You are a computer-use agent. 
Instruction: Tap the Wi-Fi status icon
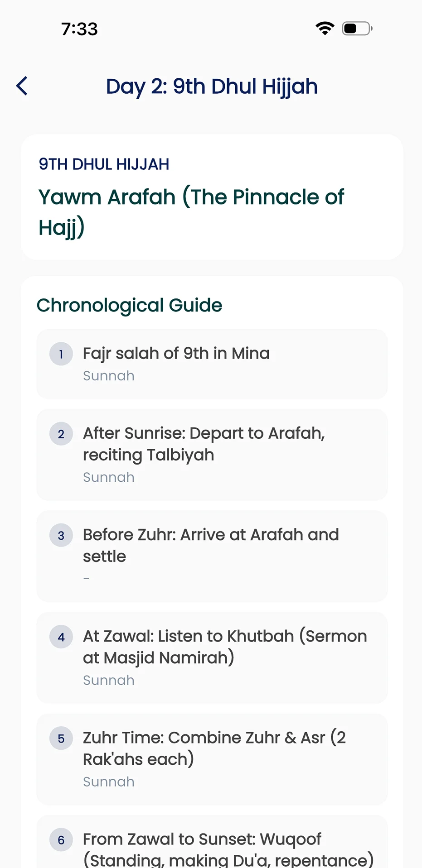325,29
